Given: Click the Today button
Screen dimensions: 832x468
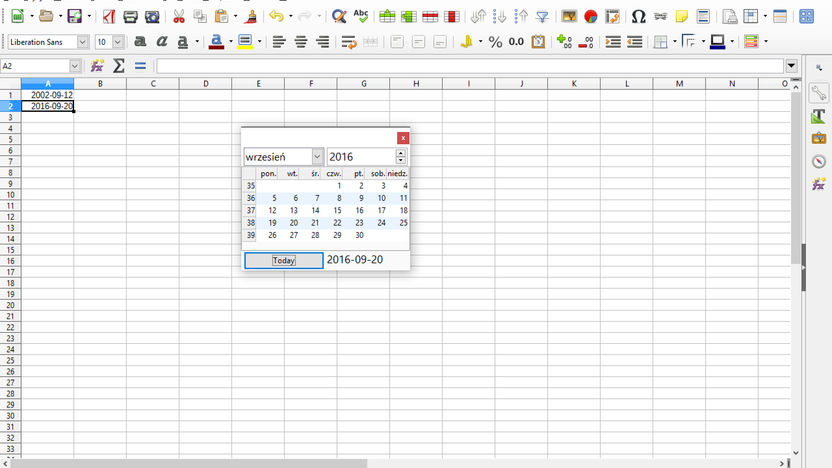Looking at the screenshot, I should (x=283, y=261).
